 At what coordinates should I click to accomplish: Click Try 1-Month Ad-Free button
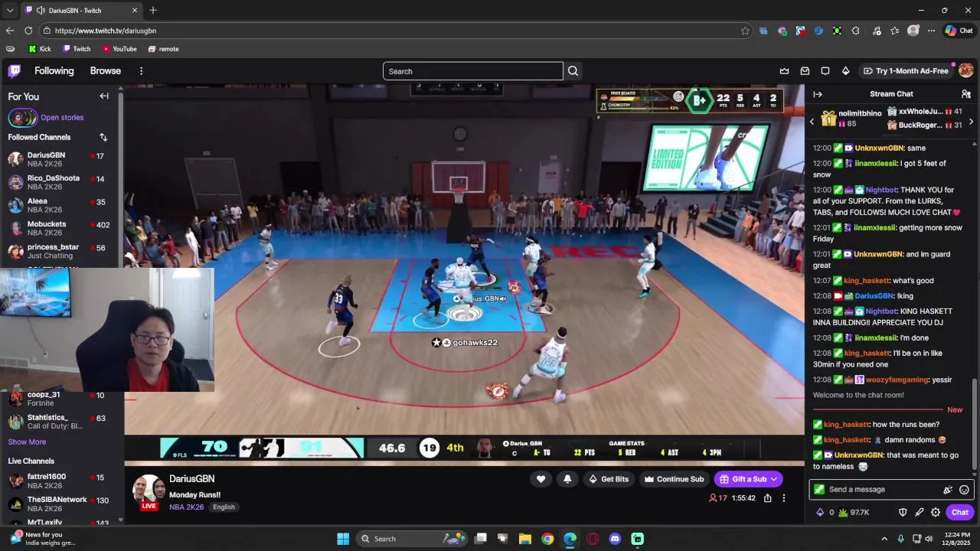click(x=906, y=71)
